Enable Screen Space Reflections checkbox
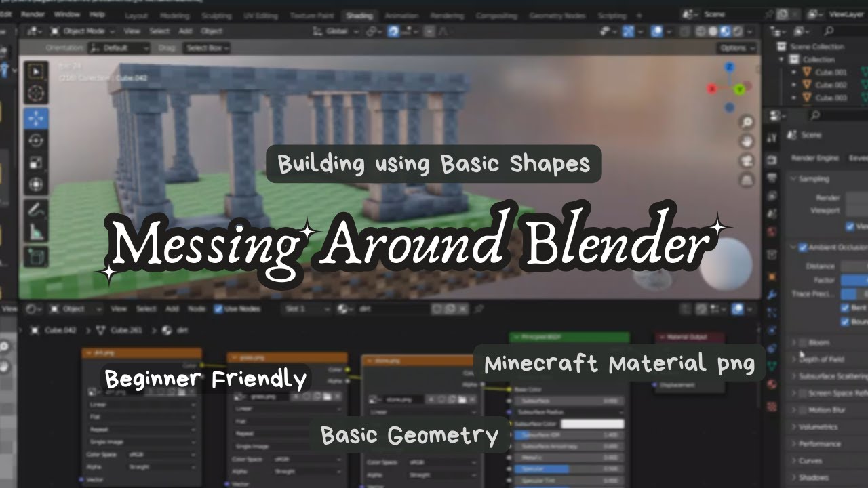868x488 pixels. (x=803, y=393)
